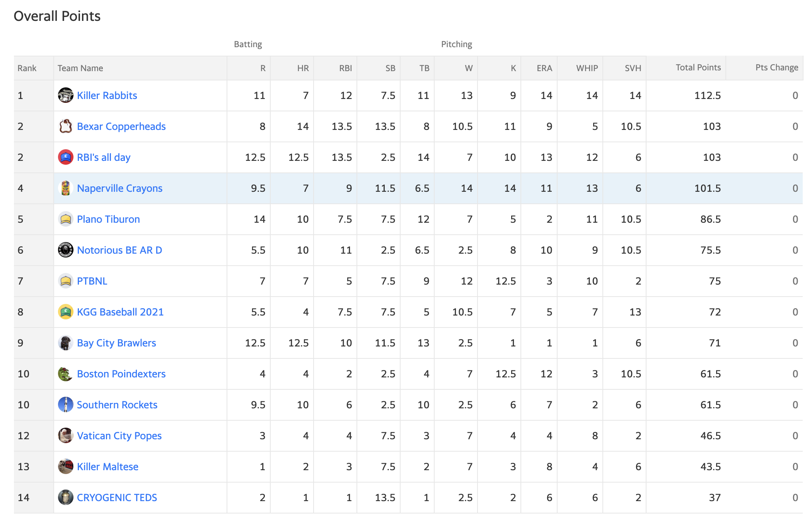Click the Bexar Copperheads team logo

tap(65, 126)
